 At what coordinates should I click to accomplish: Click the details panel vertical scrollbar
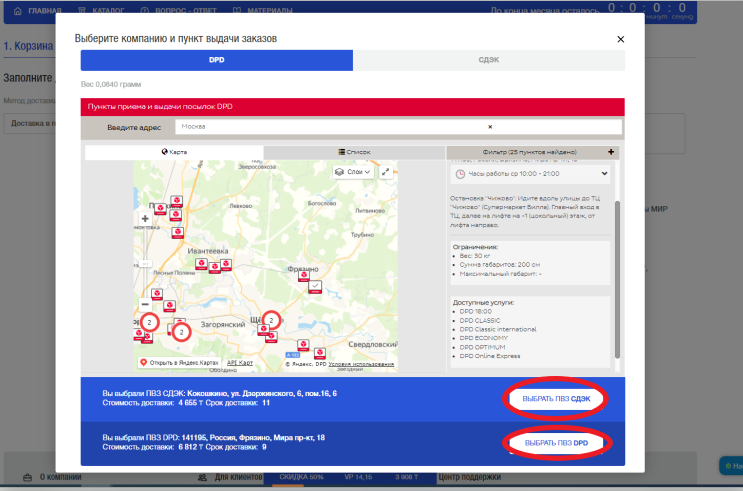coord(617,280)
